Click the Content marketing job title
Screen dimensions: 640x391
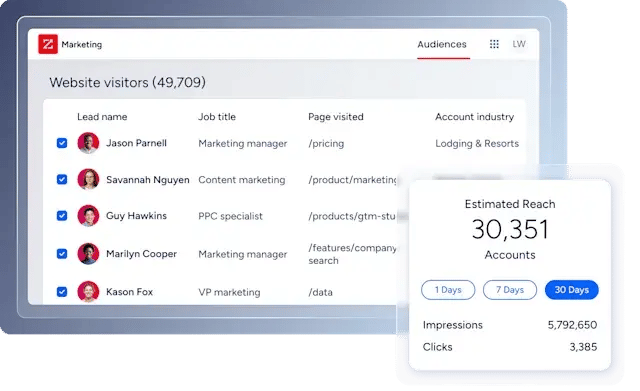[x=242, y=180]
